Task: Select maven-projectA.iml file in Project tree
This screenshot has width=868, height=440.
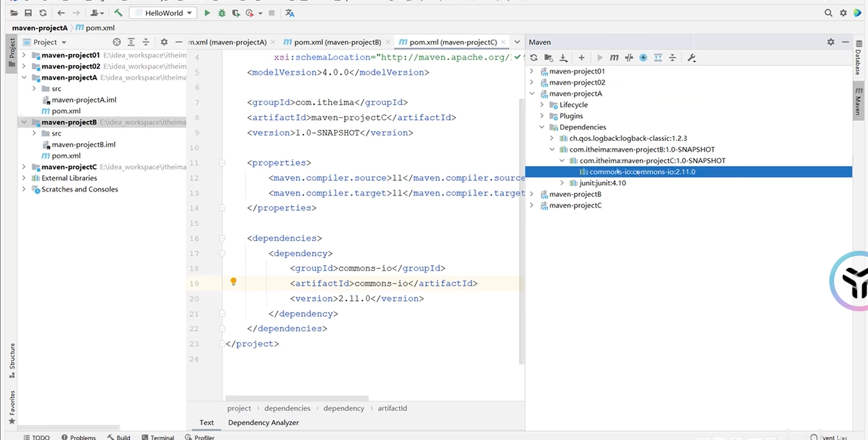Action: click(x=84, y=100)
